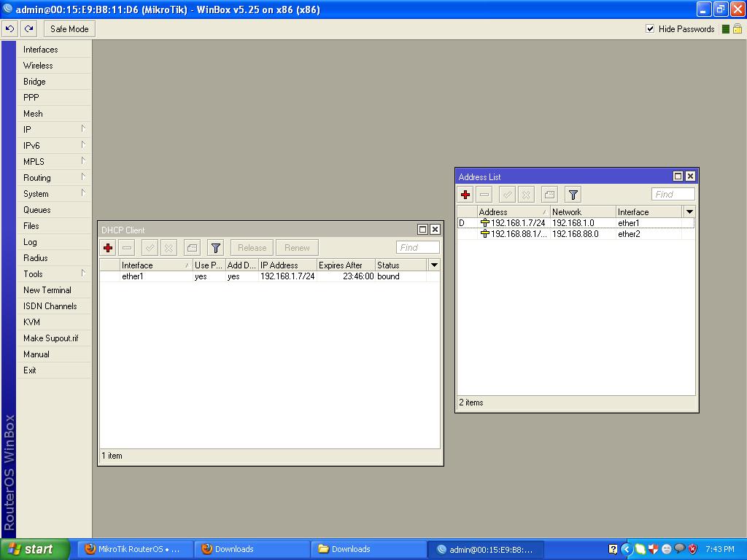Click the Undo arrow icon in WinBox toolbar

[10, 28]
